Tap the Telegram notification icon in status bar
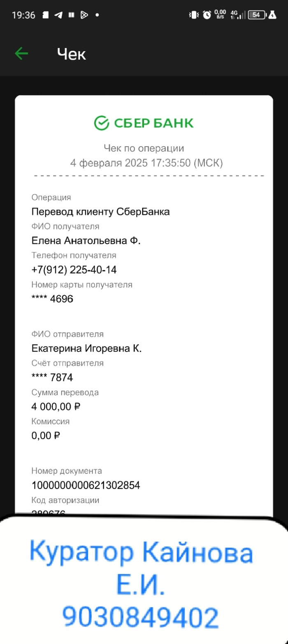Viewport: 288px width, 644px height. (x=58, y=15)
